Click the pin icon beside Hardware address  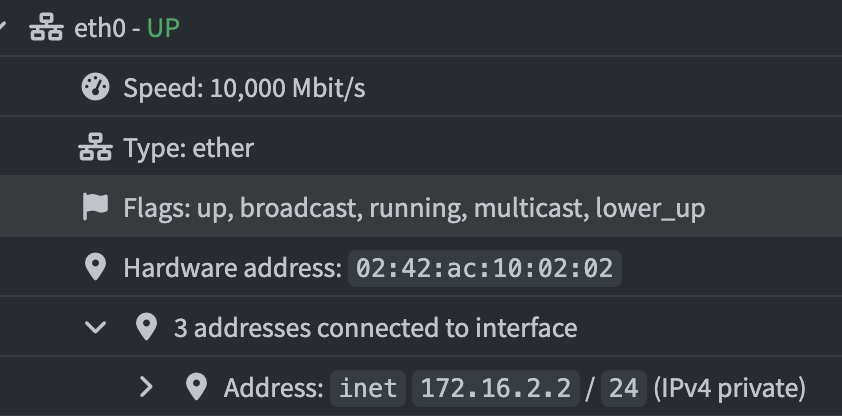pyautogui.click(x=96, y=267)
